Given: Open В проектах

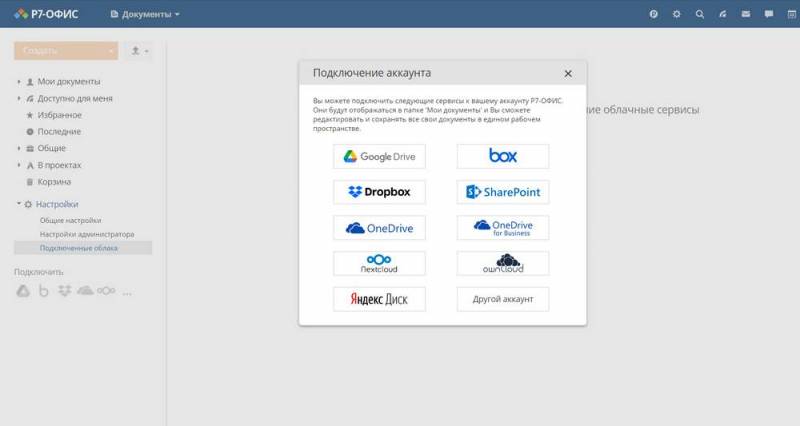Looking at the screenshot, I should click(59, 165).
